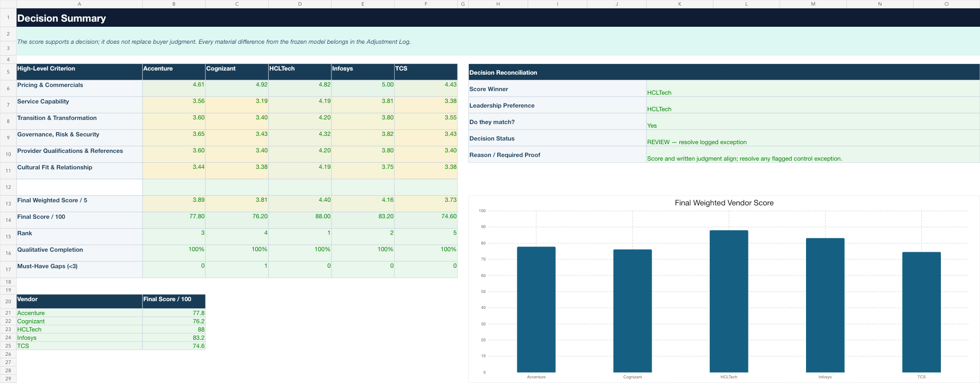Click the HCLTech bar in the chart

tap(729, 301)
